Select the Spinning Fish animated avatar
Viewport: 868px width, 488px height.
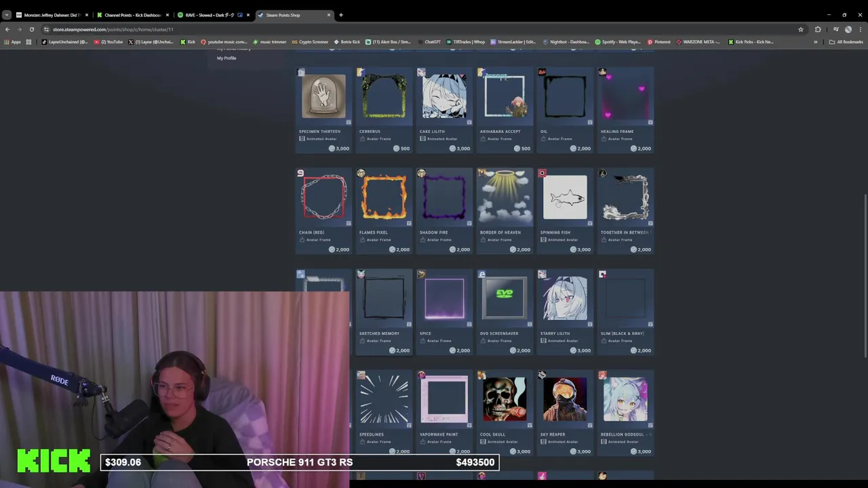tap(565, 211)
